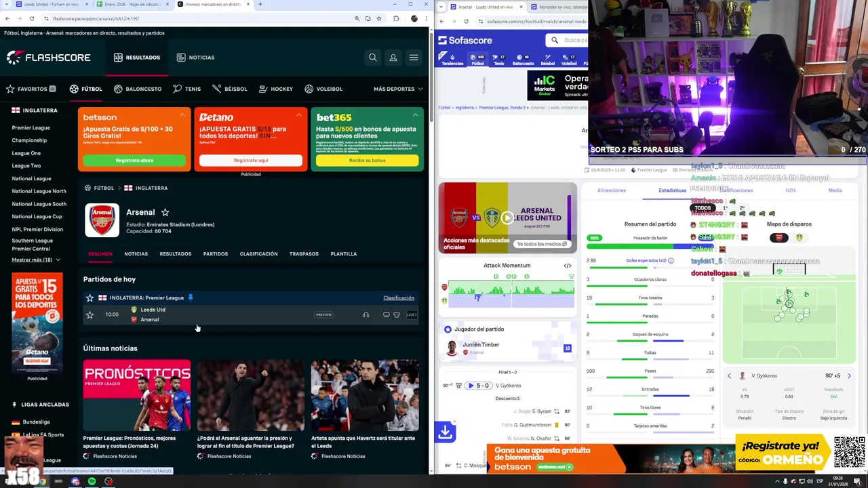
Task: Click blue pin icon beside Premier League header
Action: point(191,298)
